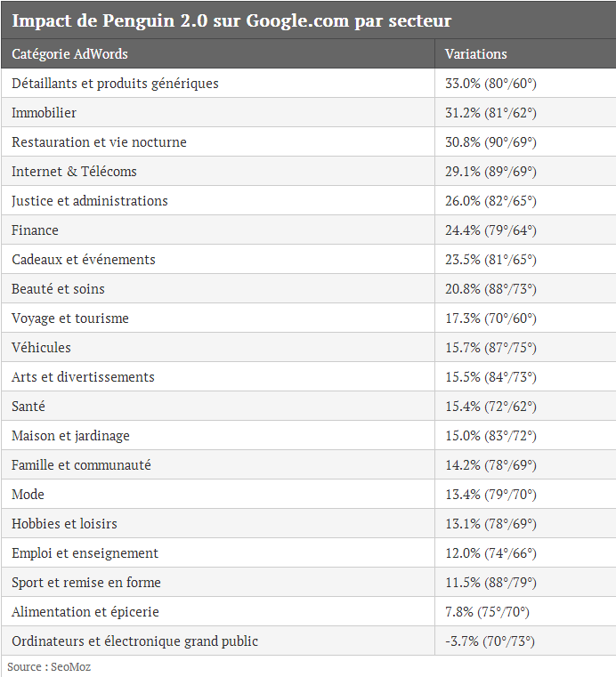This screenshot has height=677, width=616.
Task: Select the 'Voyage et tourisme' cell
Action: [x=218, y=318]
